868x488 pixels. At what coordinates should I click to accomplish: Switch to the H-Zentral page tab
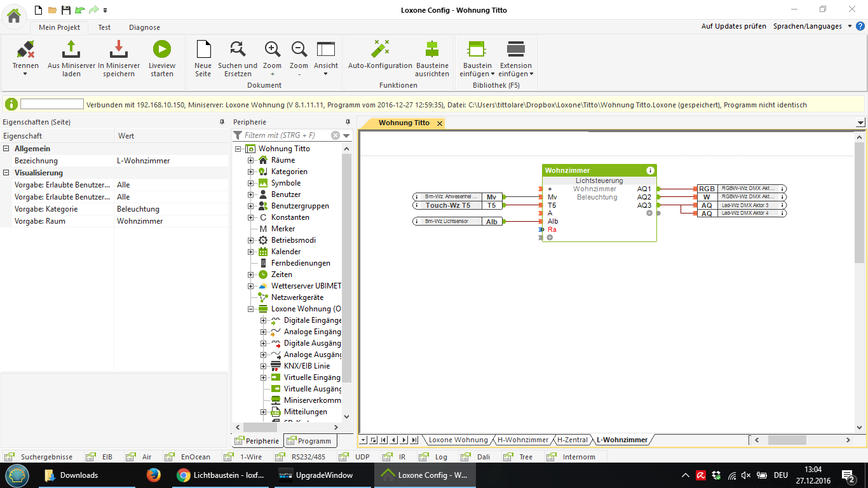coord(572,440)
